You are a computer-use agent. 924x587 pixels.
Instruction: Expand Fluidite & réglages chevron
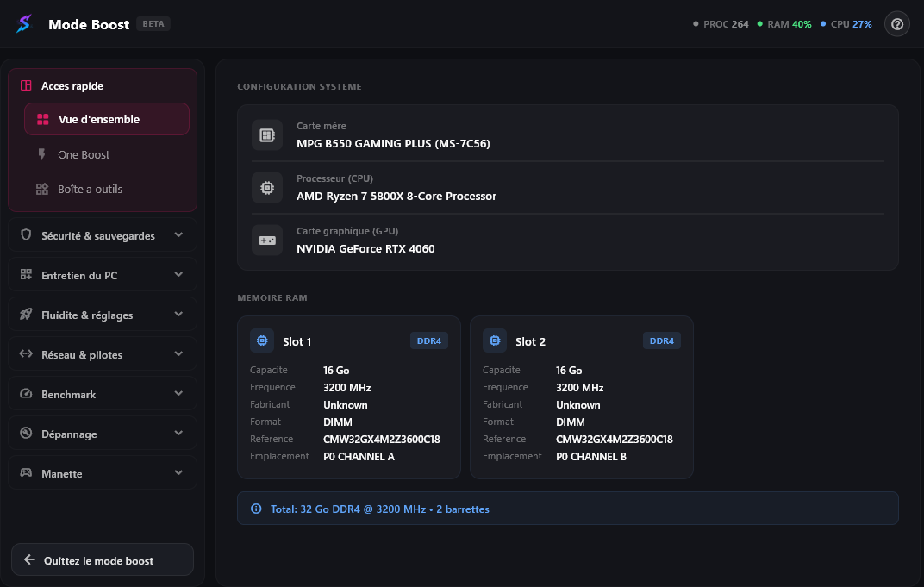click(x=178, y=314)
